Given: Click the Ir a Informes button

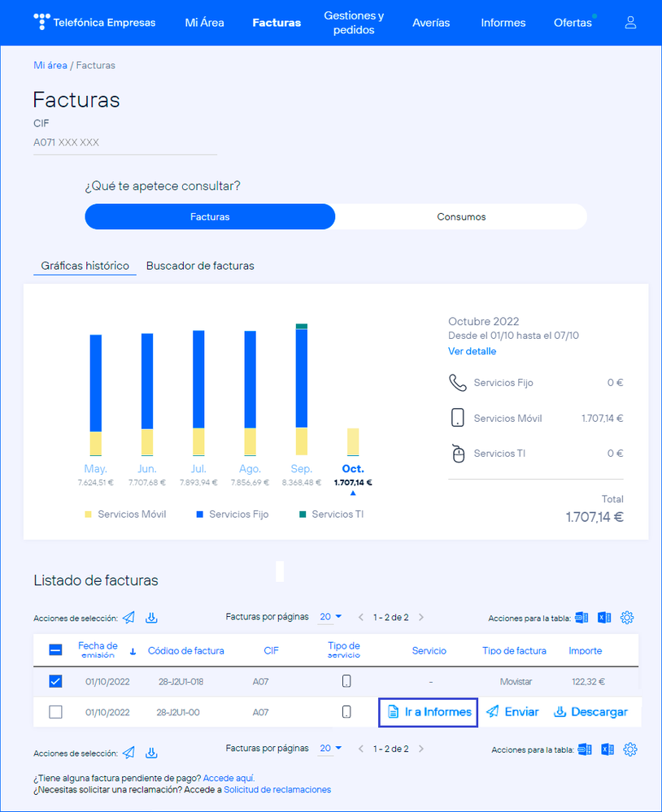Looking at the screenshot, I should [428, 712].
